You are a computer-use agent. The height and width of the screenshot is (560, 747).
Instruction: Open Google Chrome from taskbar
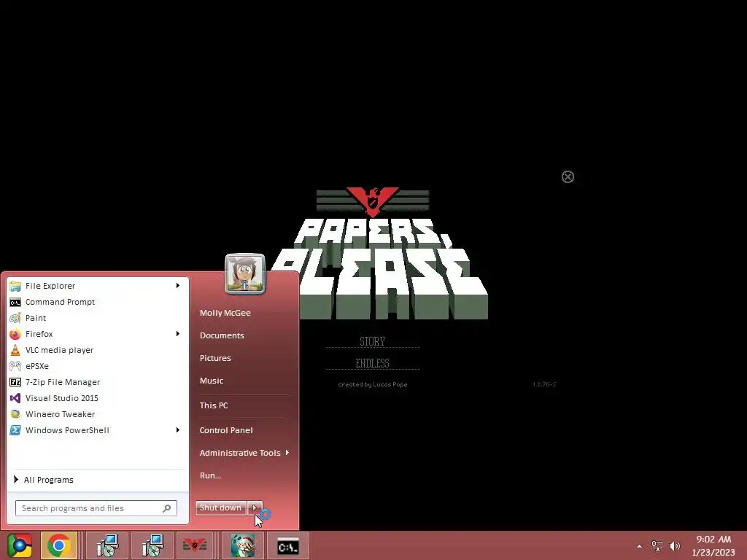coord(59,545)
